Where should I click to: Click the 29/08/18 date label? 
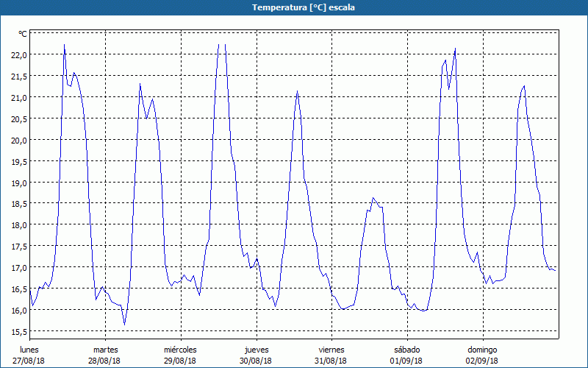point(180,361)
